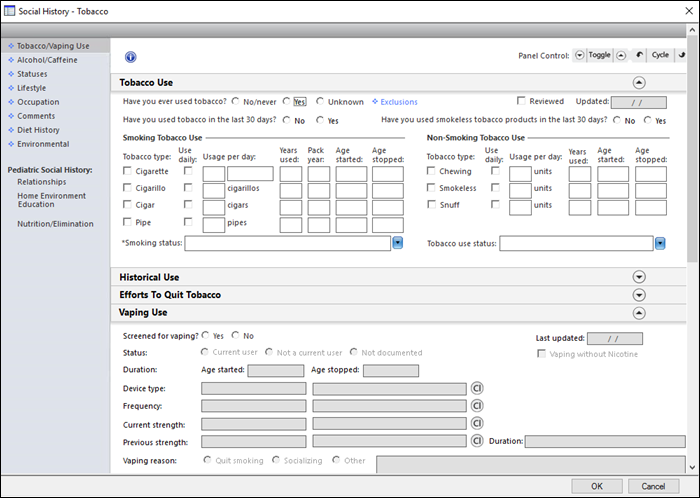Expand the Efforts To Quit Tobacco section

(x=639, y=295)
